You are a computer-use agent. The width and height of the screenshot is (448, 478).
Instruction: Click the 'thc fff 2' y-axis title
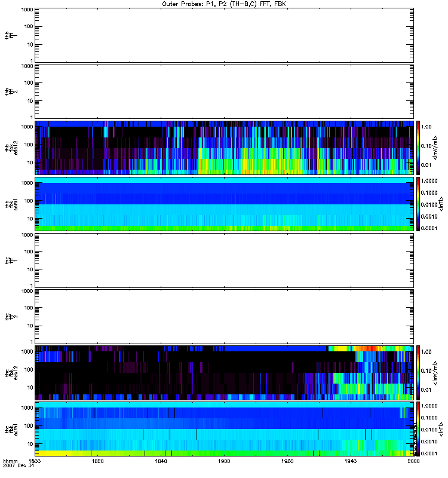(x=11, y=317)
